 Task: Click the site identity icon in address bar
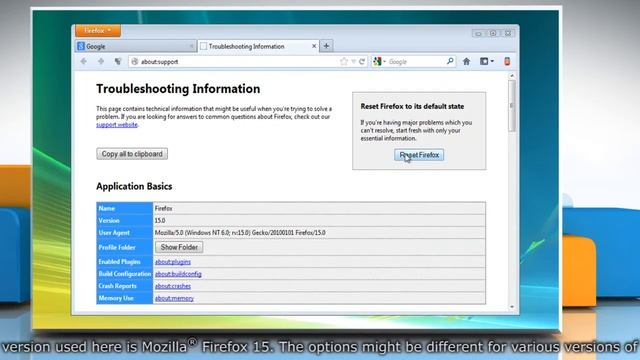(x=134, y=62)
